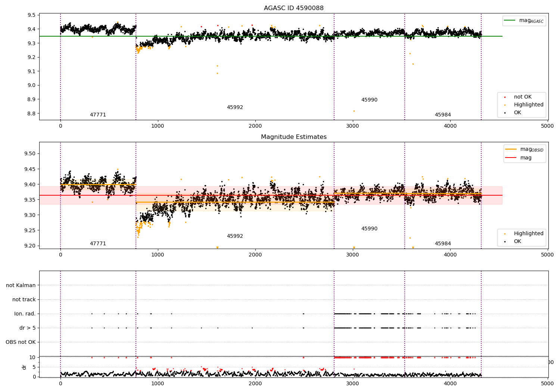
Task: Click the 'AGASC ID 4590088' plot title
Action: 293,8
